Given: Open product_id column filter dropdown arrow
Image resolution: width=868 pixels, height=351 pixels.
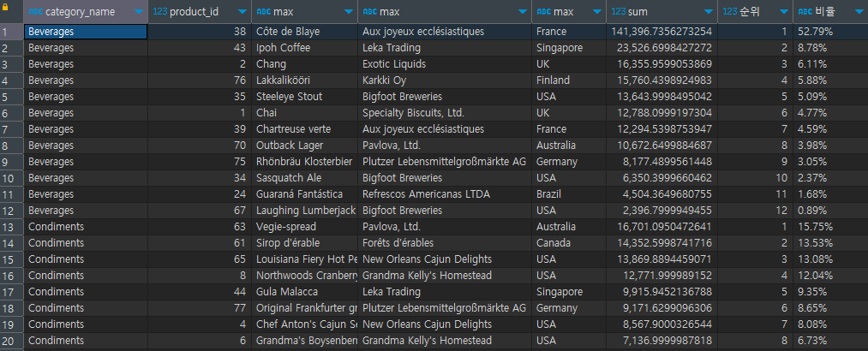Looking at the screenshot, I should (242, 12).
